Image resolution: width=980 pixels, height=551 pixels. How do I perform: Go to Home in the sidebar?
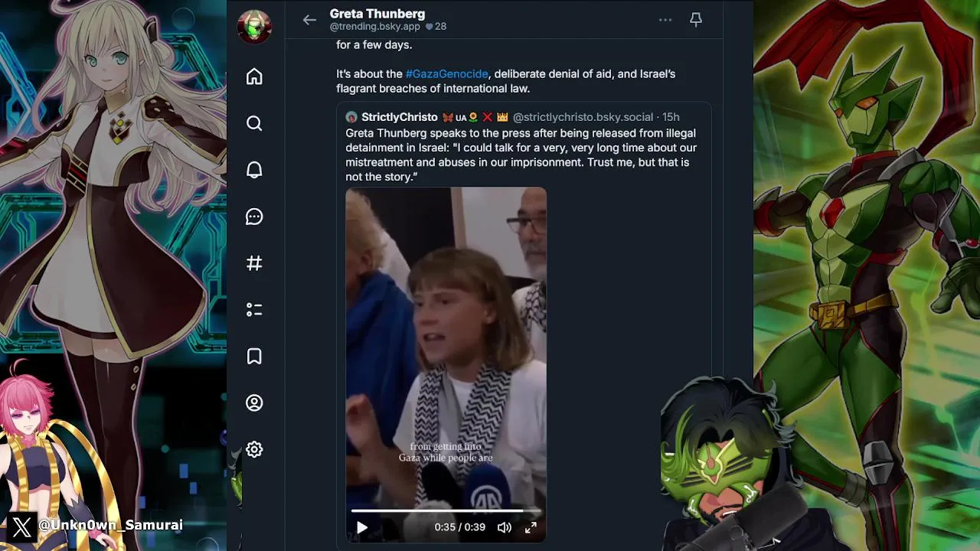coord(254,77)
